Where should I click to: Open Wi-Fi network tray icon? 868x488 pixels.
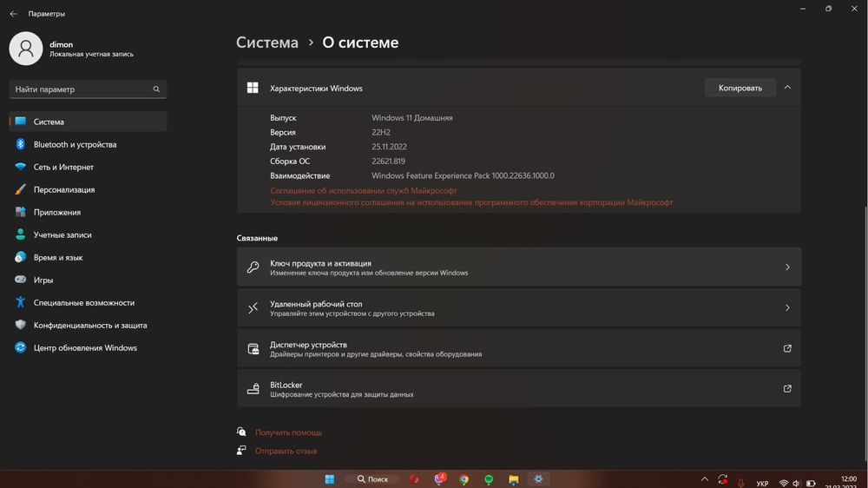click(783, 484)
